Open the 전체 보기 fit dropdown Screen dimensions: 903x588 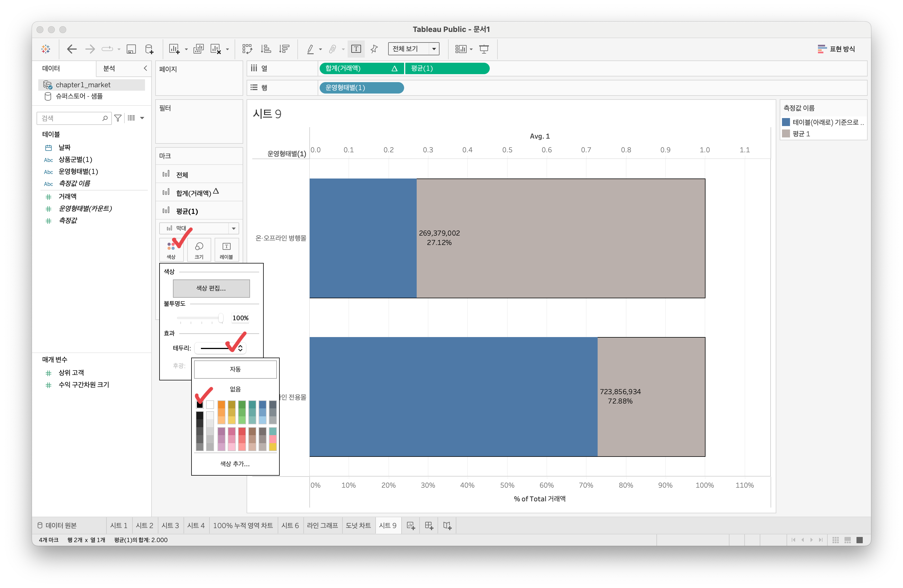tap(434, 49)
